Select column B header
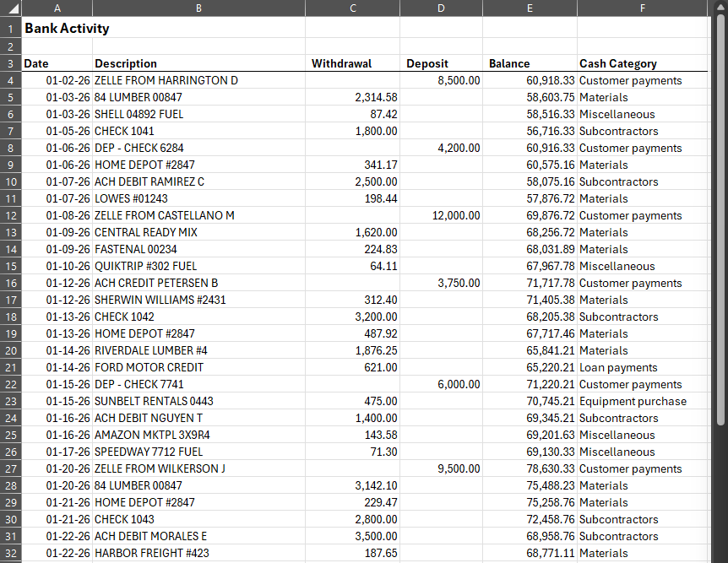Viewport: 728px width, 563px height. click(198, 8)
